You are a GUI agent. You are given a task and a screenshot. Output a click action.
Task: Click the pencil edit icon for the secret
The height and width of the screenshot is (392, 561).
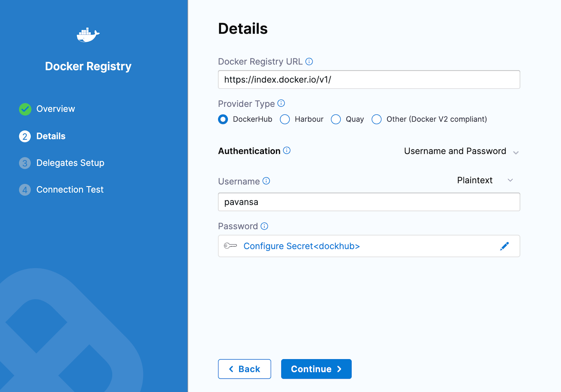tap(504, 246)
